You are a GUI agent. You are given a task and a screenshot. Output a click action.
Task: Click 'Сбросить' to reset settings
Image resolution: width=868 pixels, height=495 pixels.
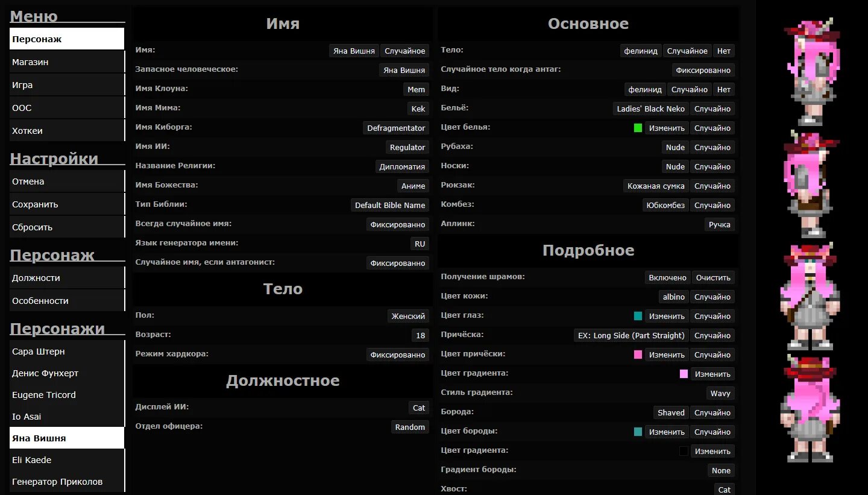click(67, 227)
